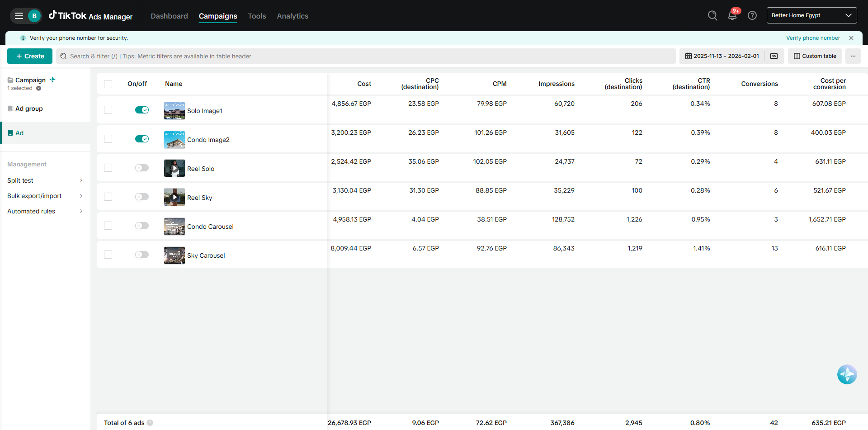Open the floating AI assistant star icon

pyautogui.click(x=847, y=374)
